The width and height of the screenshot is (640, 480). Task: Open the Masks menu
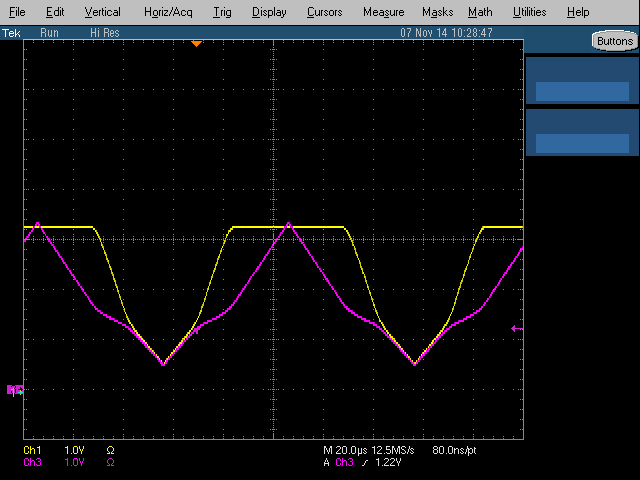coord(437,12)
